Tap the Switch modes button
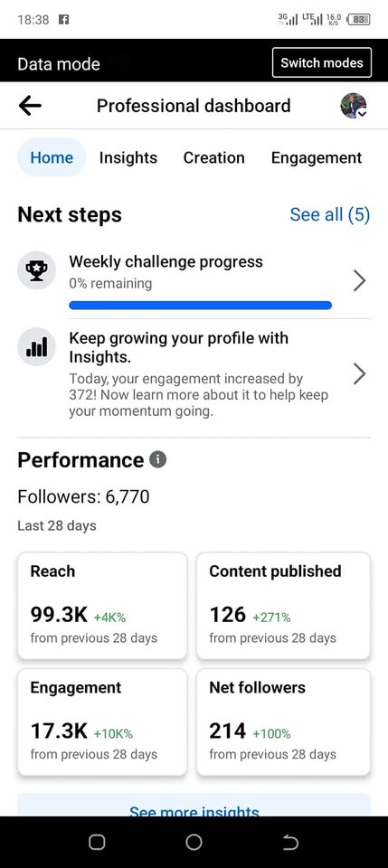 pos(322,62)
